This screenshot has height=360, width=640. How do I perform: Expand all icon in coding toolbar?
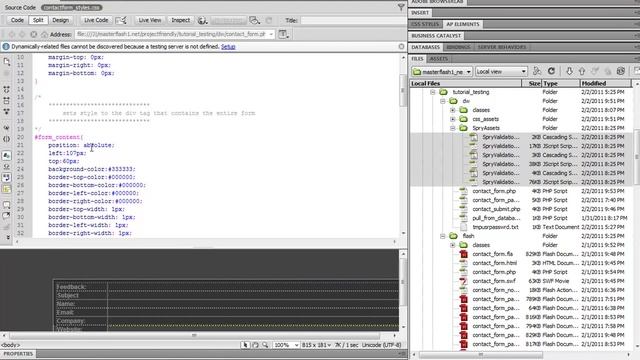[7, 111]
